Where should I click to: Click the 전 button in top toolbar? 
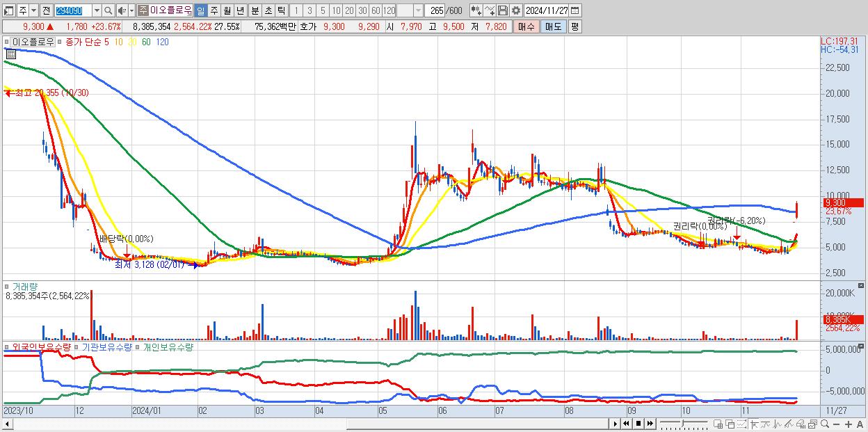(47, 10)
